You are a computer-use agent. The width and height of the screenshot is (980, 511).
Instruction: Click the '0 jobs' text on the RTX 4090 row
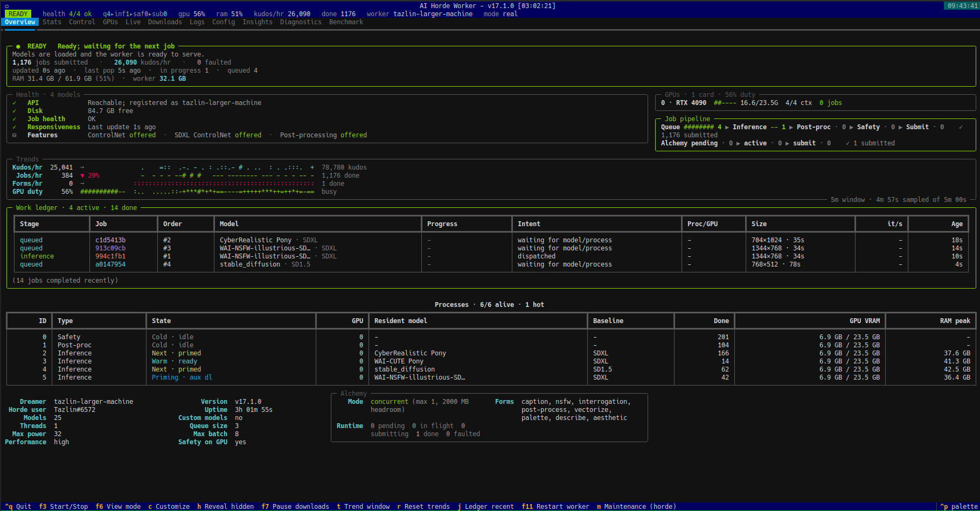830,103
